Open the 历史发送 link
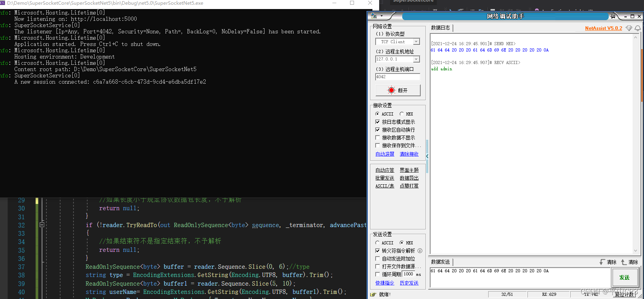This screenshot has width=644, height=299. point(409,283)
